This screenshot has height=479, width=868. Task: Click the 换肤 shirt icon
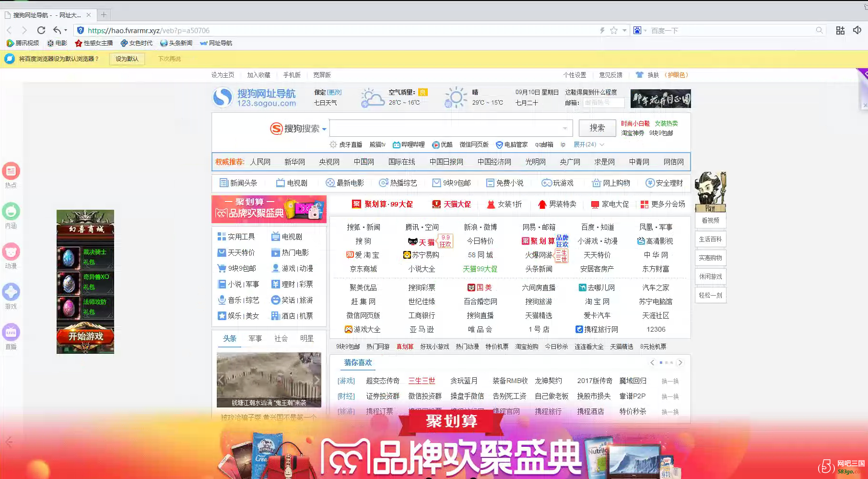point(639,75)
